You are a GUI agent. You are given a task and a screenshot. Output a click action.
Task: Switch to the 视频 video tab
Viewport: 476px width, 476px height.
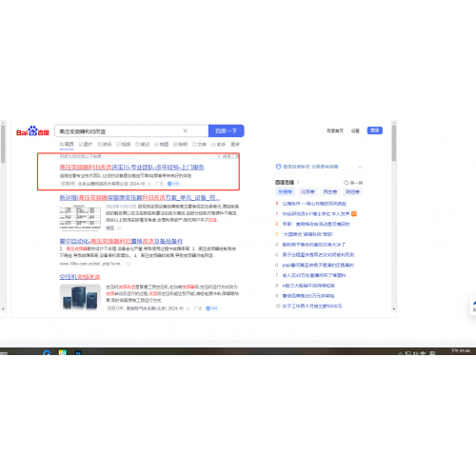(x=124, y=145)
